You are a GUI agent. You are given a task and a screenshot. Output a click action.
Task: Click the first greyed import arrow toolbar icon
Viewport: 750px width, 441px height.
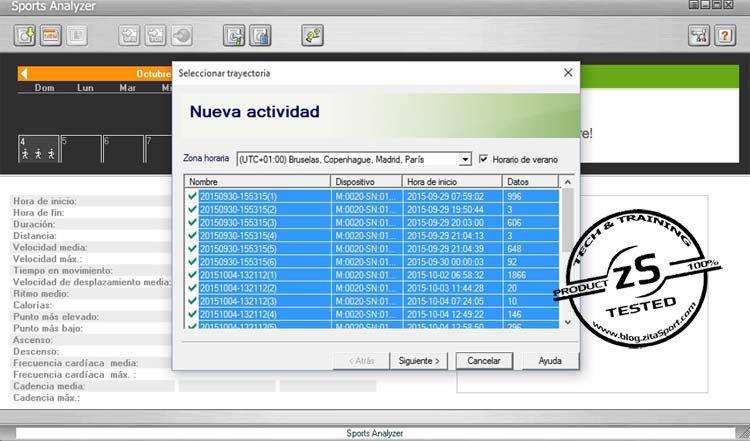[x=129, y=36]
